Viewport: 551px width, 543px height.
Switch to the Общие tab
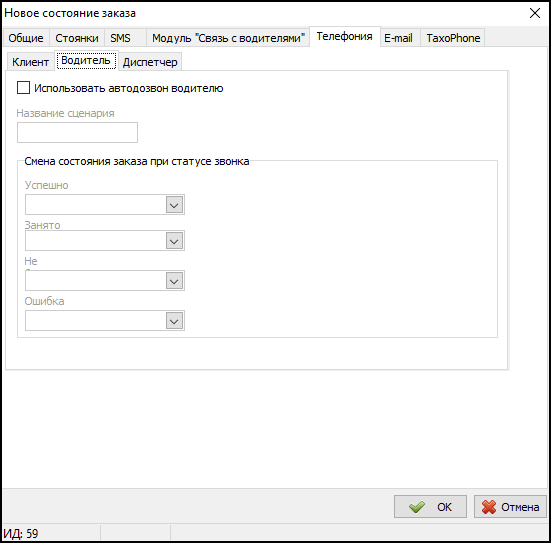26,38
